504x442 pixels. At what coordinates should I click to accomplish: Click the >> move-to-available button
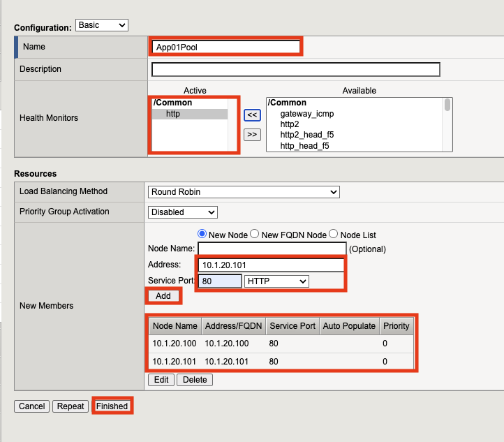point(252,134)
